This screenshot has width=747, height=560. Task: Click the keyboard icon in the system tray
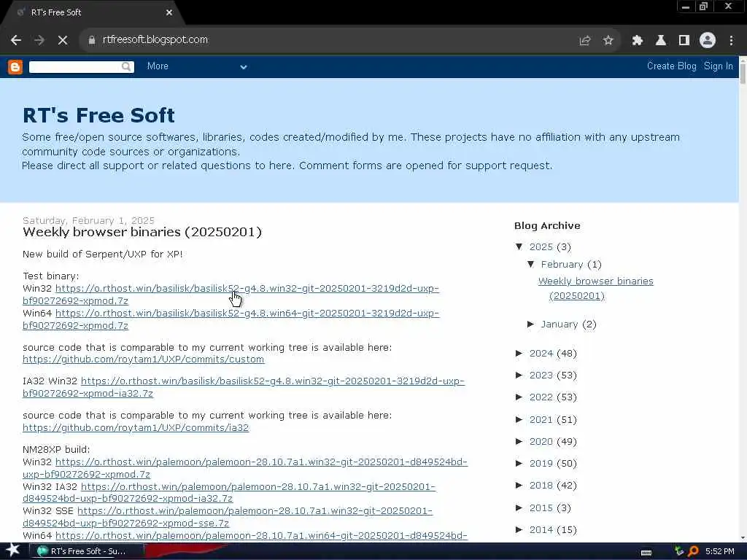pyautogui.click(x=646, y=552)
